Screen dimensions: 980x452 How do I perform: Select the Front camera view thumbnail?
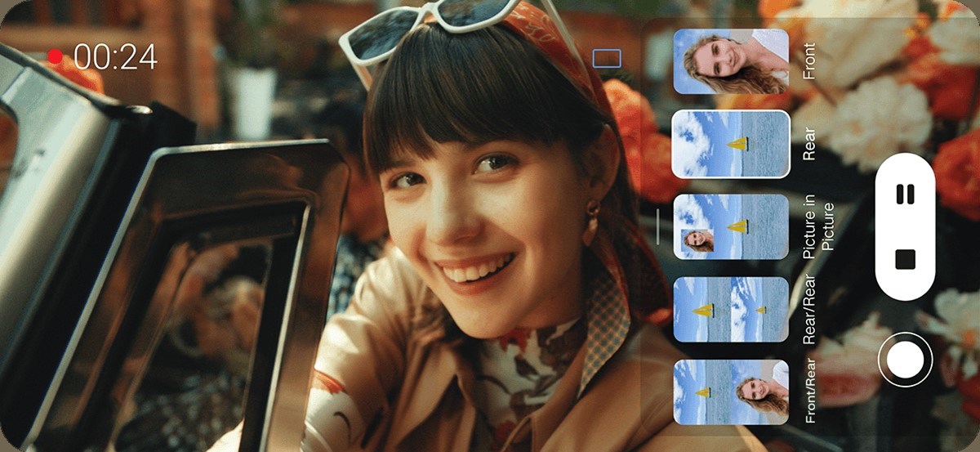click(731, 61)
